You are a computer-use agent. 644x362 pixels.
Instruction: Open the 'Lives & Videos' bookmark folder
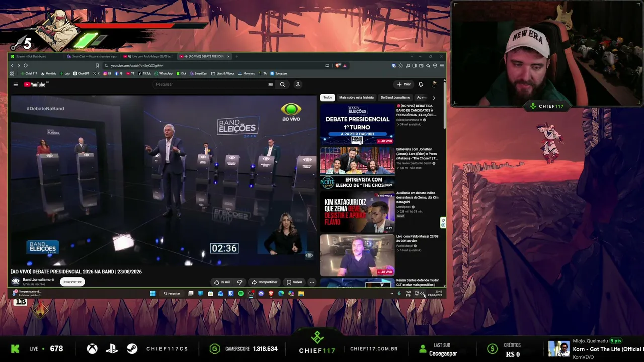(223, 73)
